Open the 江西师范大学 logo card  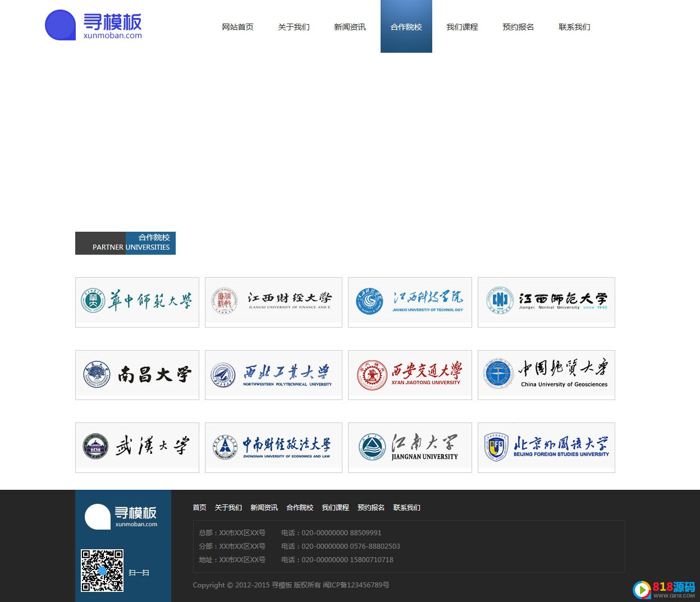point(546,302)
